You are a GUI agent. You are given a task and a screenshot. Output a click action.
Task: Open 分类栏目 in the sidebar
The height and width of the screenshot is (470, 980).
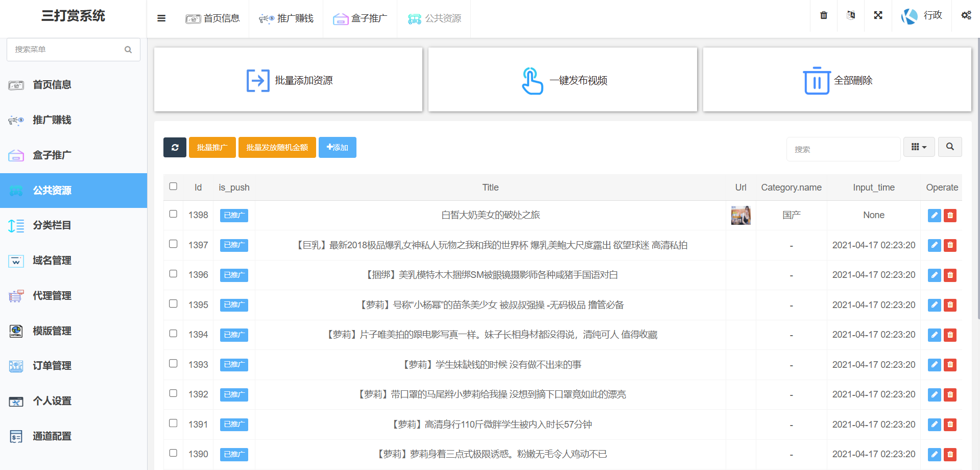pos(52,225)
